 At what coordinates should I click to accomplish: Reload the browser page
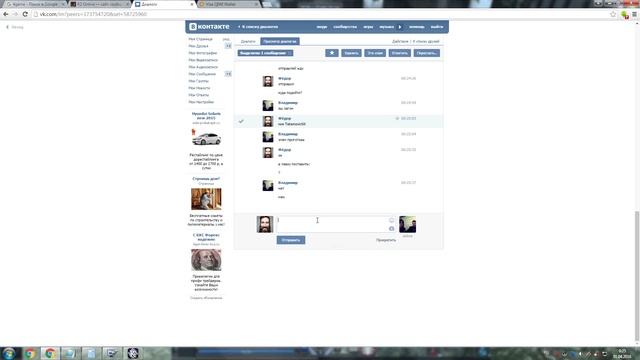click(x=25, y=14)
